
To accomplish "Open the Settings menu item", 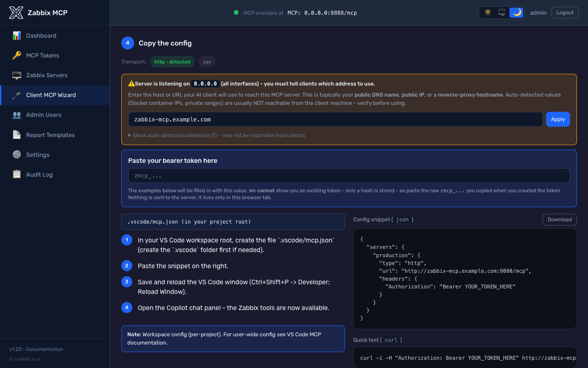I will tap(55, 155).
